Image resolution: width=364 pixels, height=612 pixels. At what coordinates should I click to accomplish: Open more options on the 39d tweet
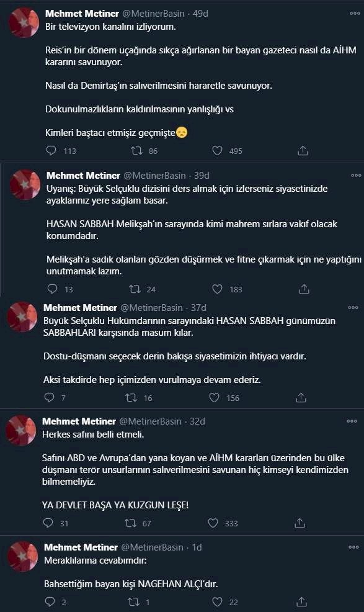tap(356, 175)
